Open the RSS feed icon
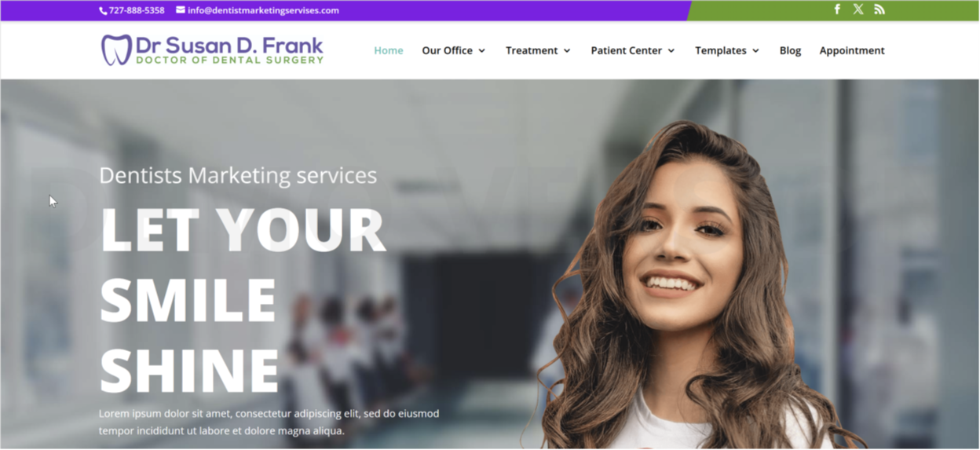980x450 pixels. (x=879, y=9)
